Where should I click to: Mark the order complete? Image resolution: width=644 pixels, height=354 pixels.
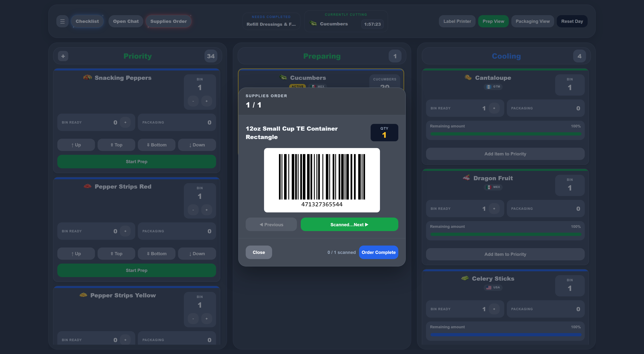click(379, 252)
